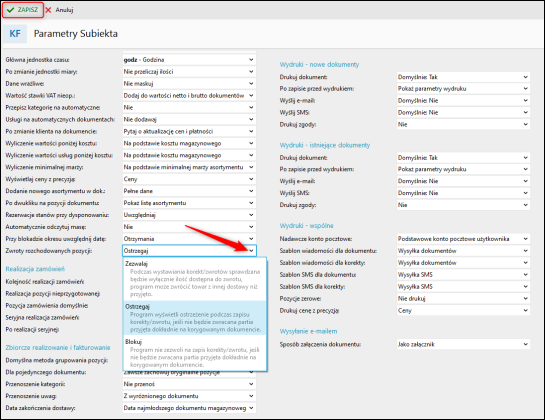This screenshot has width=545, height=420.
Task: Open Pozycje zerowe dropdown
Action: click(463, 299)
